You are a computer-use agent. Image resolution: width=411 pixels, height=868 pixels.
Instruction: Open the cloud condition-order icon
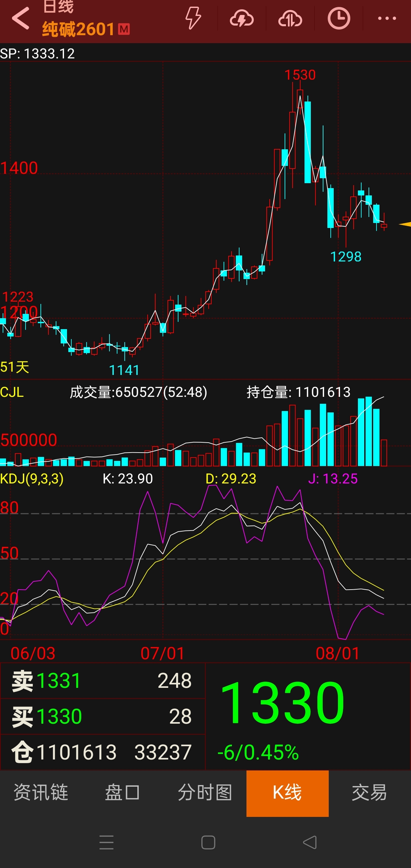tap(290, 19)
